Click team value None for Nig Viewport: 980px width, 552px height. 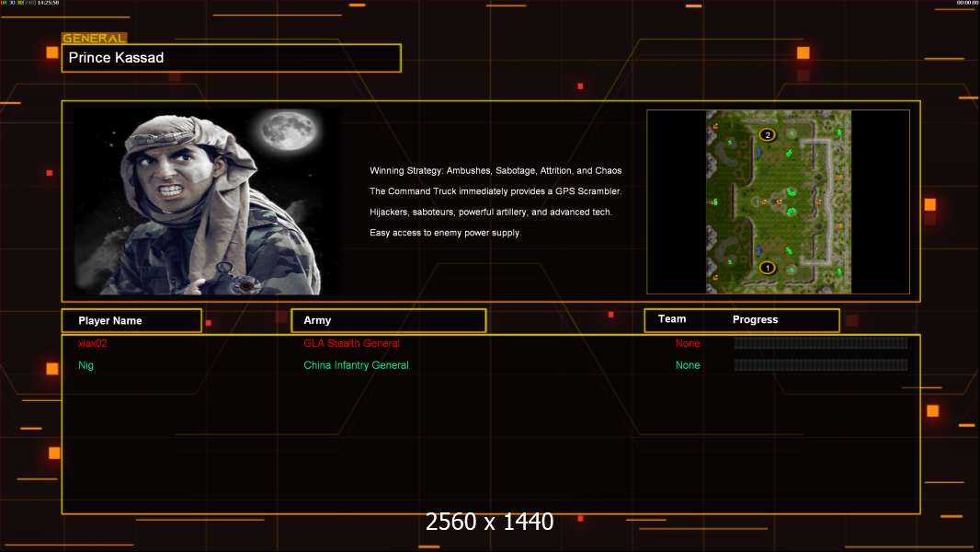[x=688, y=365]
